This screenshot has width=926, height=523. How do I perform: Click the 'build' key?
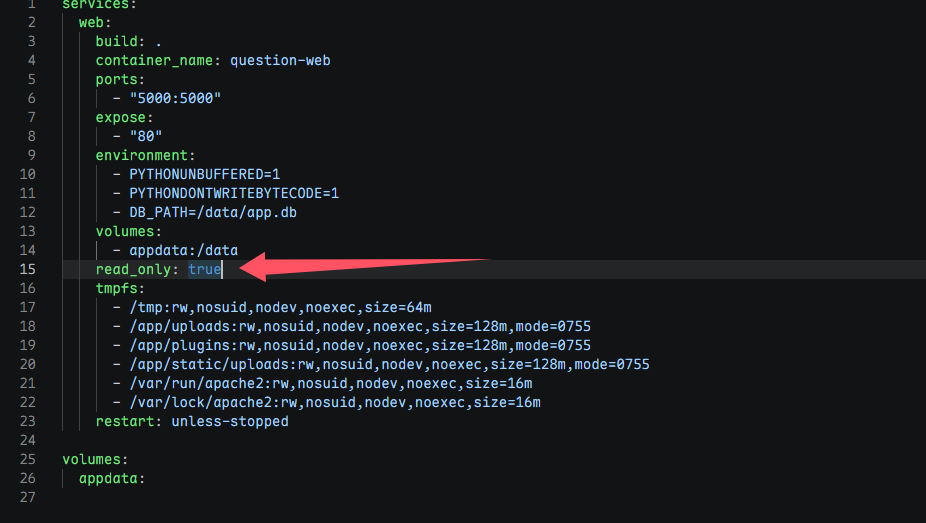pyautogui.click(x=116, y=41)
